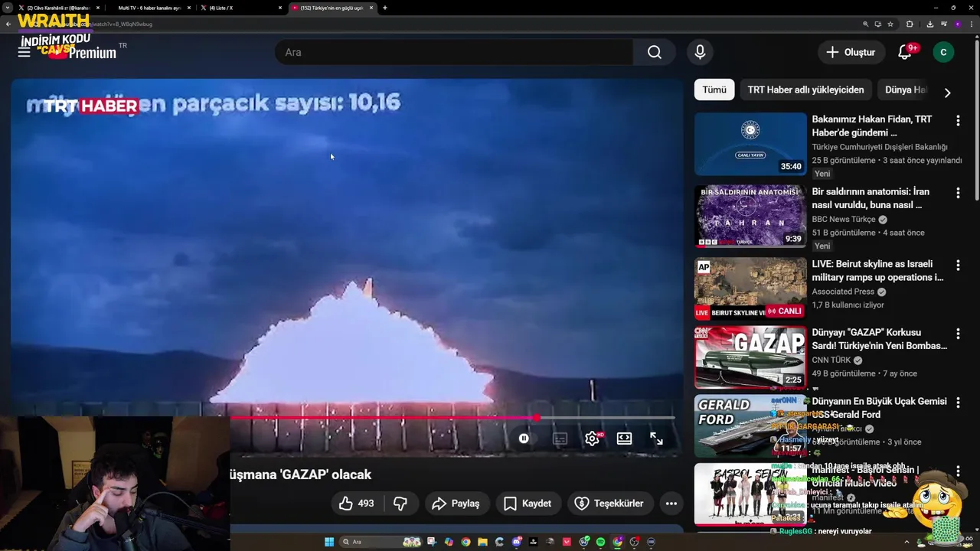The width and height of the screenshot is (980, 551).
Task: Open a new browser tab
Action: [x=384, y=8]
